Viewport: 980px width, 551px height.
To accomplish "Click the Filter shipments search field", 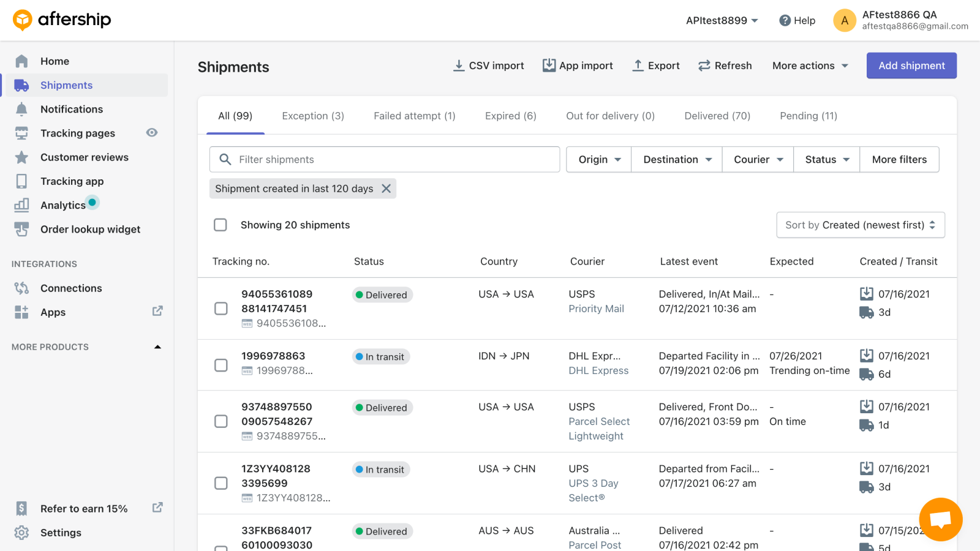I will (392, 159).
